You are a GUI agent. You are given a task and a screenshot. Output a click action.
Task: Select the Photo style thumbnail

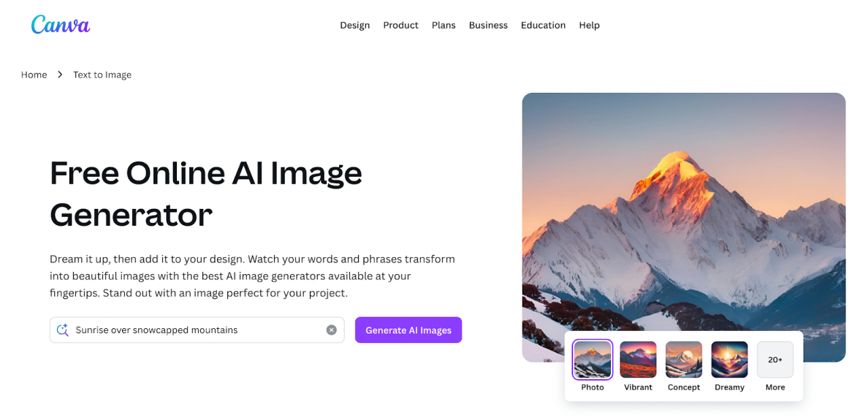pyautogui.click(x=593, y=360)
